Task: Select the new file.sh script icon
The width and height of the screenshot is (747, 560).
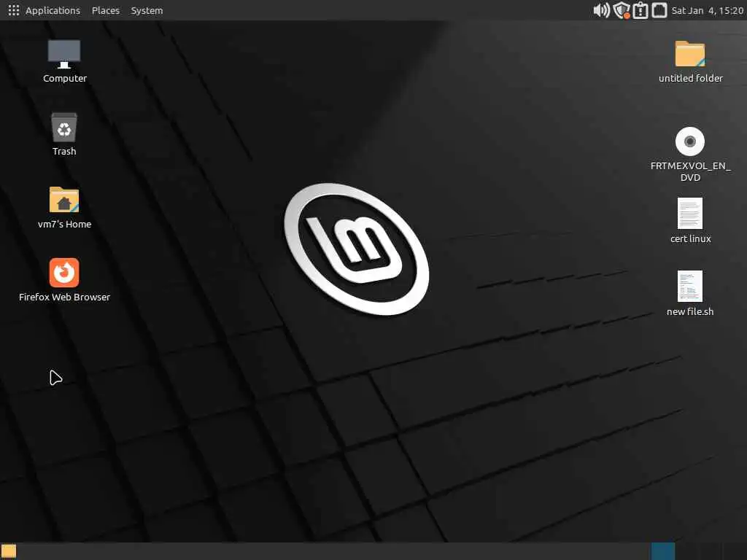Action: [690, 286]
